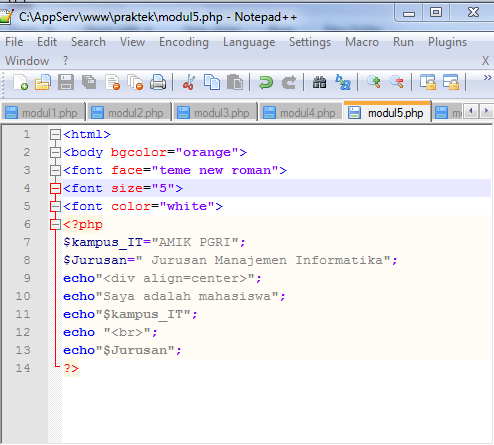Click the closing ?> tag on line 14
This screenshot has width=494, height=445.
click(71, 368)
